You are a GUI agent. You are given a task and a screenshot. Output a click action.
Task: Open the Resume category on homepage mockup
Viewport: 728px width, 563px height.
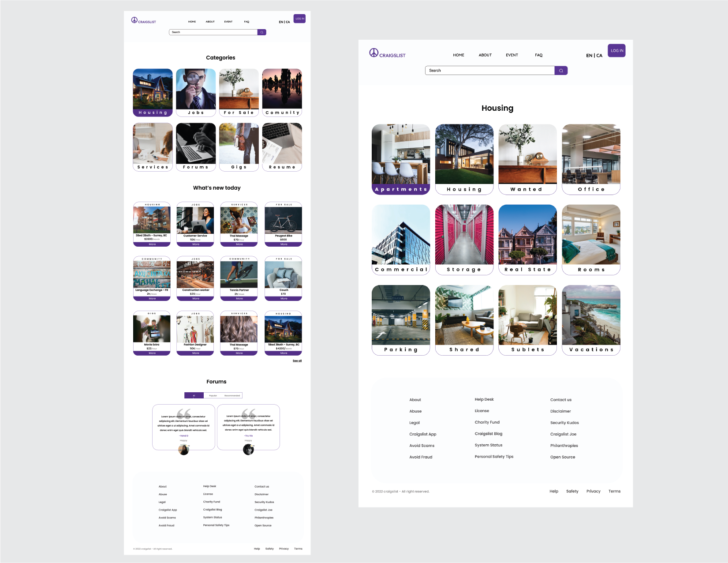(282, 147)
